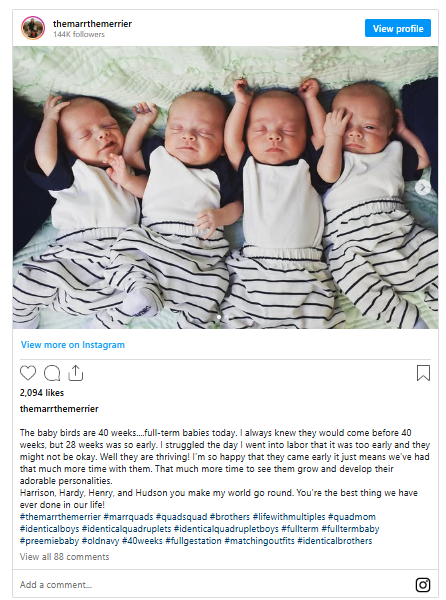Click the share post icon
Screen dimensions: 446x600
(x=75, y=373)
